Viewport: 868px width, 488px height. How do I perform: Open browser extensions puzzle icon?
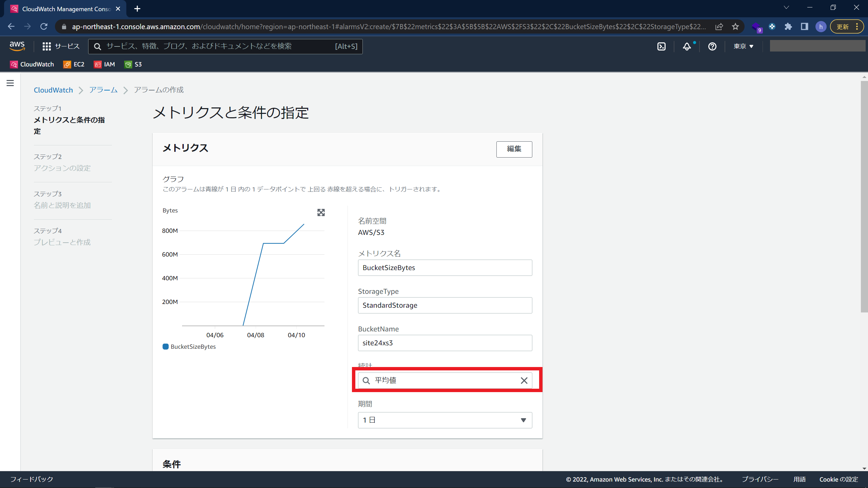point(788,26)
